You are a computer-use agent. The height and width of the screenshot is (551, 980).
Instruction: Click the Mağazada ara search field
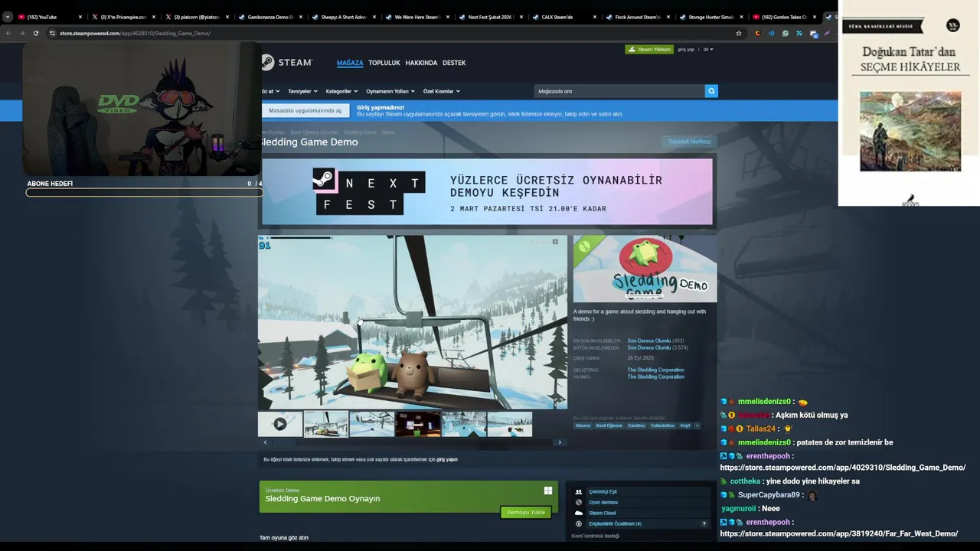[x=619, y=91]
